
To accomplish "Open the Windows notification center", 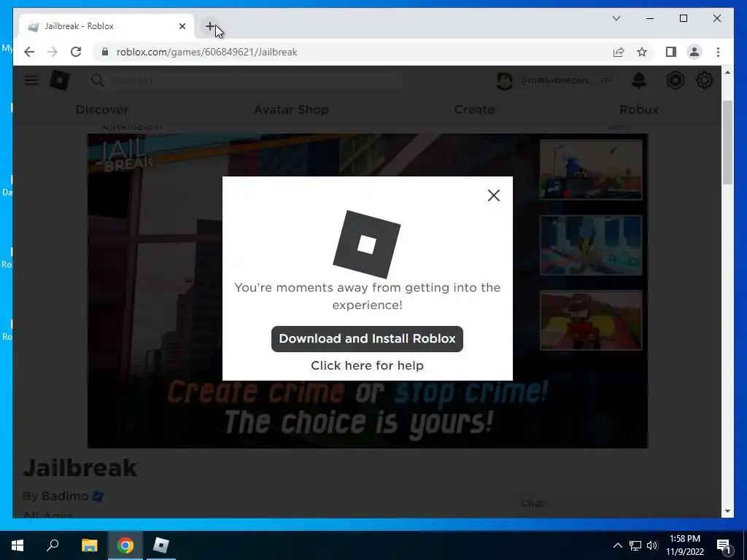I will tap(724, 545).
